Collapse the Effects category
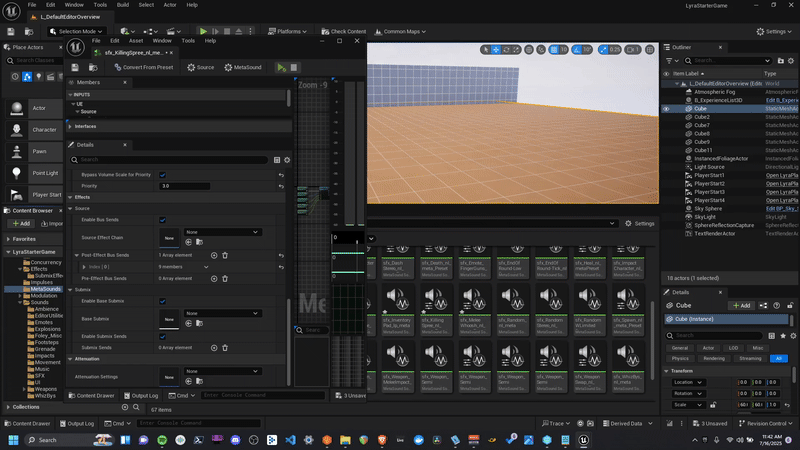 click(x=70, y=197)
